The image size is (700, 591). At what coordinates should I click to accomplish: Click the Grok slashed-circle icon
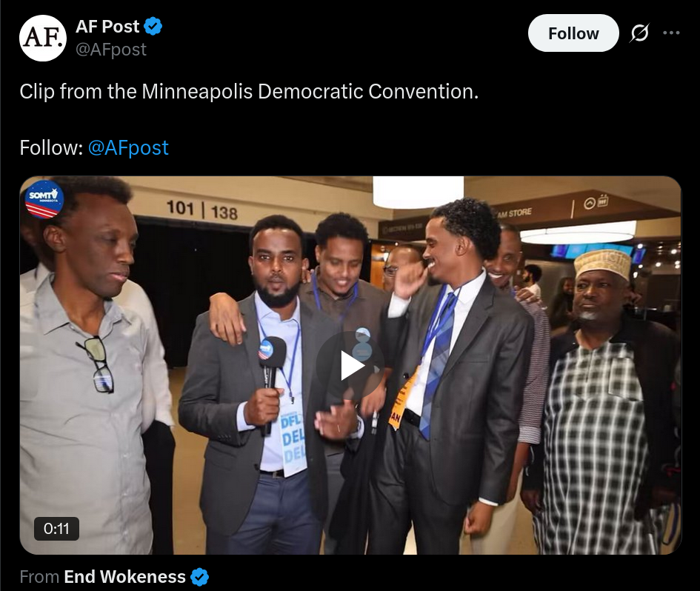[x=639, y=33]
